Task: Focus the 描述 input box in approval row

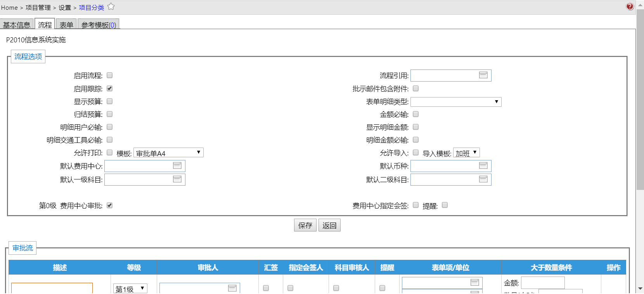Action: [x=52, y=288]
